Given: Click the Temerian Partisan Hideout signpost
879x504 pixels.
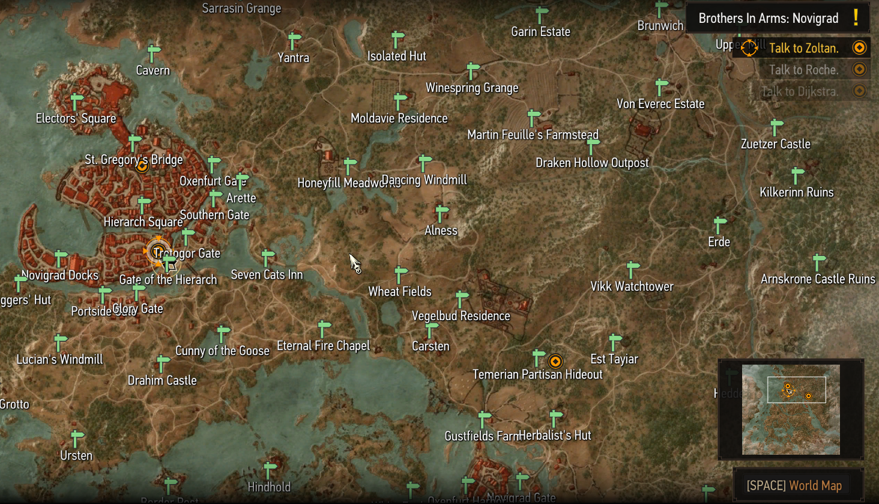Looking at the screenshot, I should pyautogui.click(x=539, y=357).
